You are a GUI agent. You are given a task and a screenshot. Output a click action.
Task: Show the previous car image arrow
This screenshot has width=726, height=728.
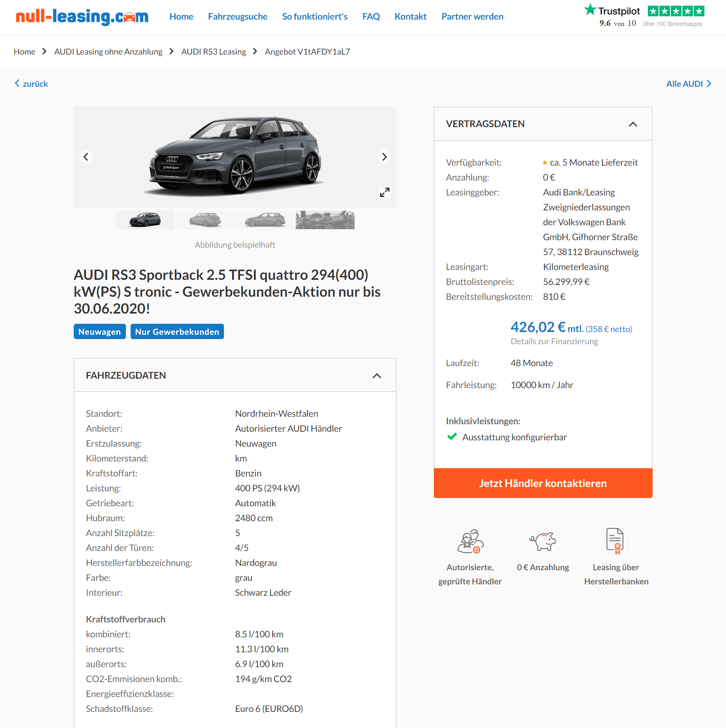tap(86, 157)
